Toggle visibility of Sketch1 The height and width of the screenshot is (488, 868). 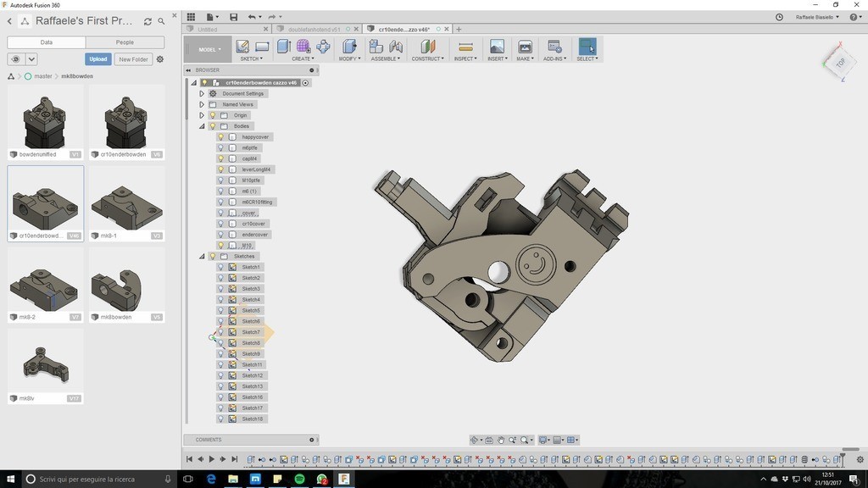coord(221,267)
